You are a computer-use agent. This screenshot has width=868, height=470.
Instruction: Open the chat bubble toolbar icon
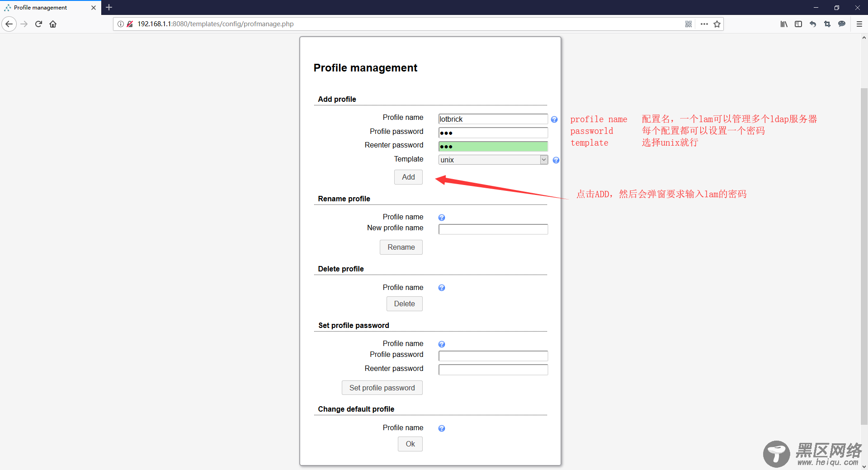842,24
